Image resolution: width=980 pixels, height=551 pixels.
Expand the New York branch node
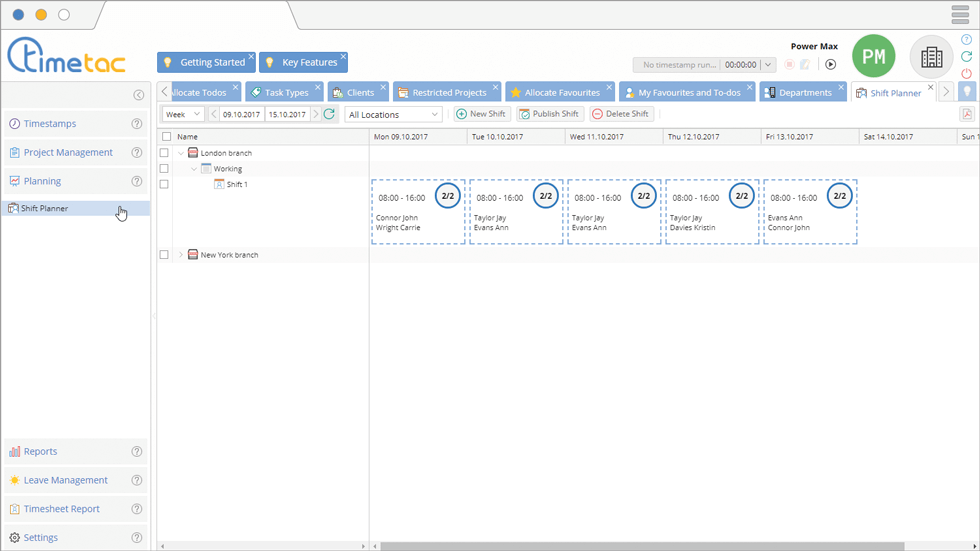coord(181,254)
